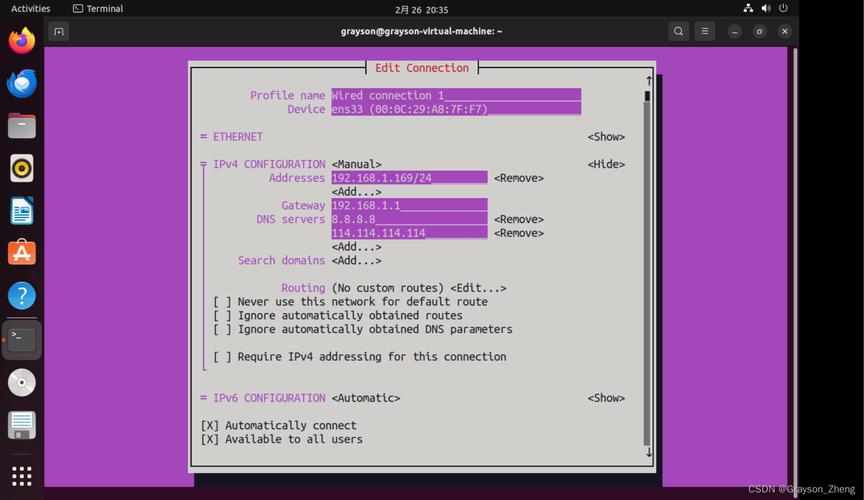Launch LibreOffice Writer from dock
Image resolution: width=864 pixels, height=500 pixels.
click(21, 211)
